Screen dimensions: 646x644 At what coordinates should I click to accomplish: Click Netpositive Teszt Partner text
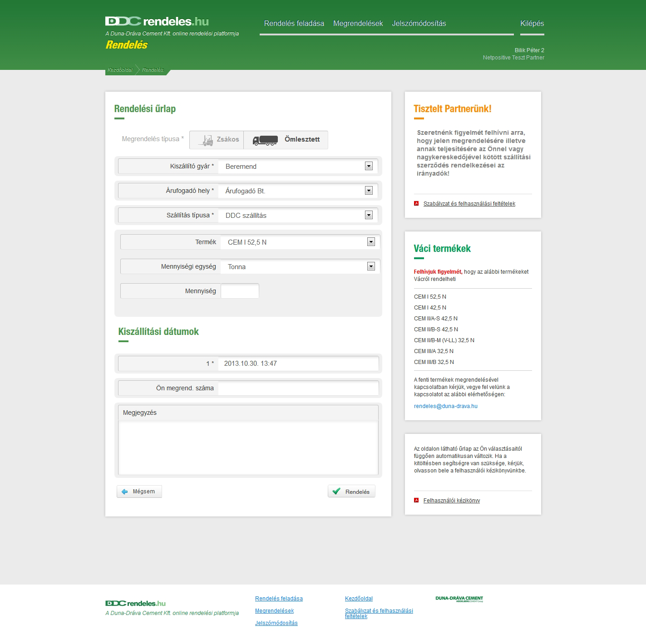(513, 58)
